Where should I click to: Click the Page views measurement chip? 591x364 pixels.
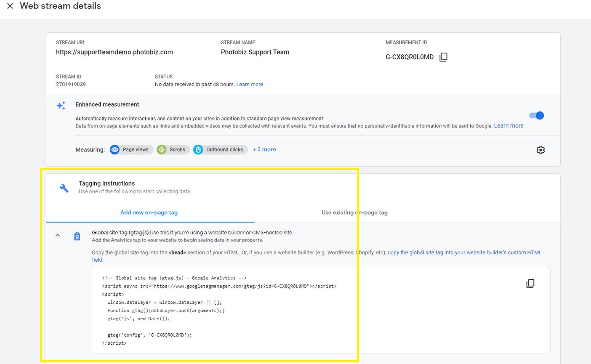131,149
